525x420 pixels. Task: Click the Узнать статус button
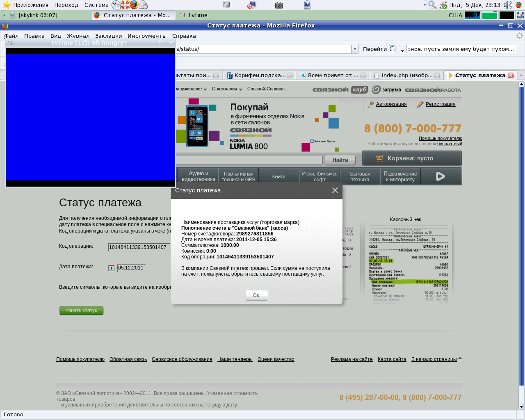pyautogui.click(x=81, y=310)
